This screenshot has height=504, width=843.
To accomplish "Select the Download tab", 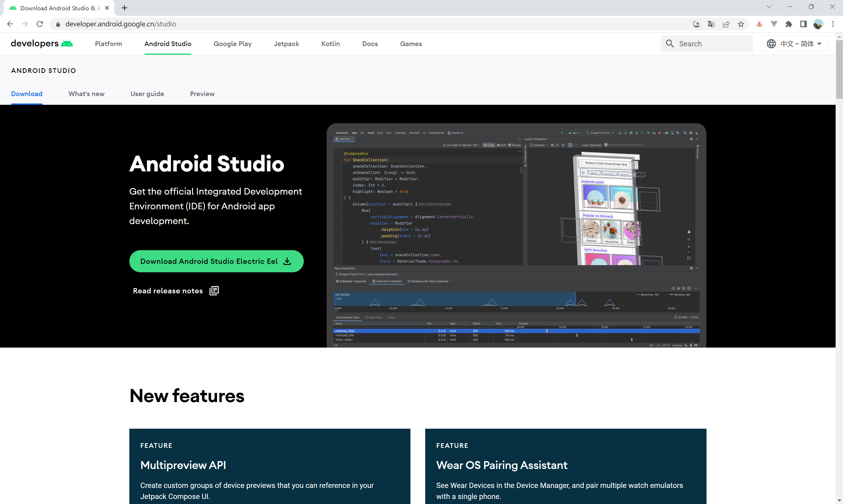I will click(x=27, y=94).
